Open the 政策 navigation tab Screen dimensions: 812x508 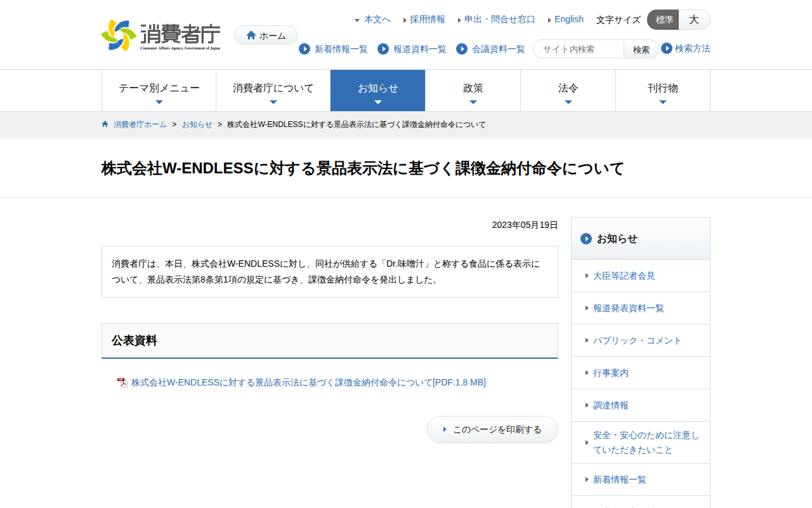[473, 90]
